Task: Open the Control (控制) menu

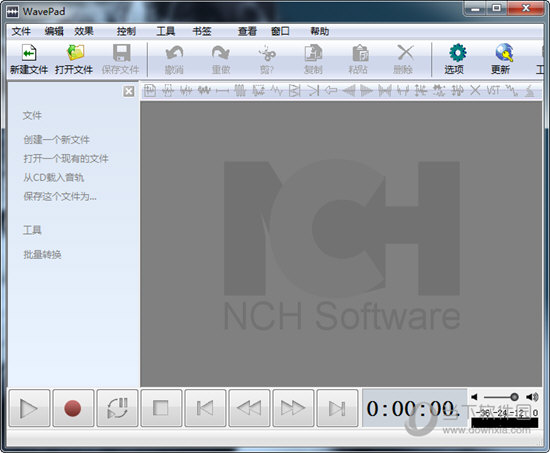Action: [x=126, y=32]
